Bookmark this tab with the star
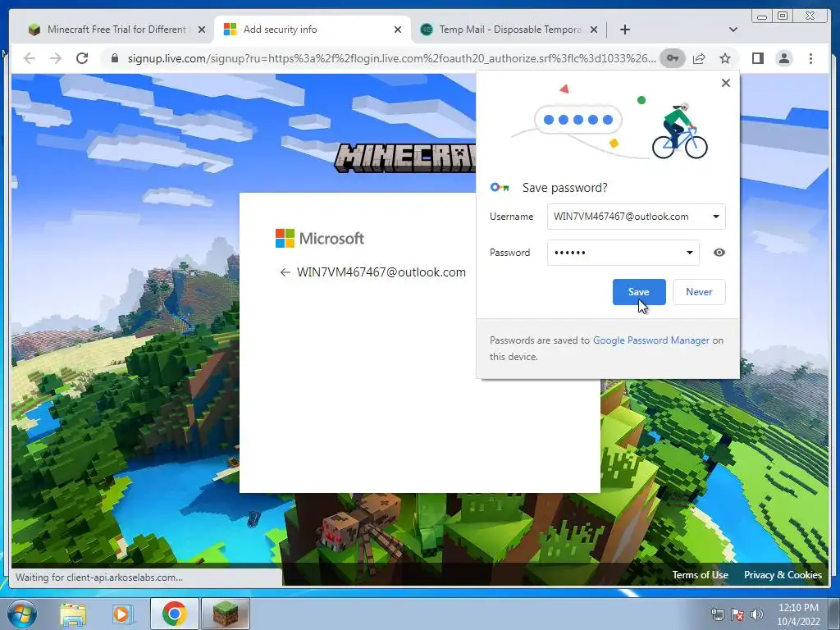Viewport: 840px width, 630px height. (725, 58)
